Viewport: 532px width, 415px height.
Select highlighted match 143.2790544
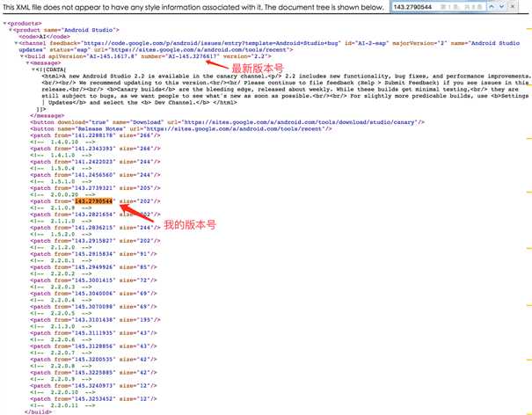(x=93, y=201)
